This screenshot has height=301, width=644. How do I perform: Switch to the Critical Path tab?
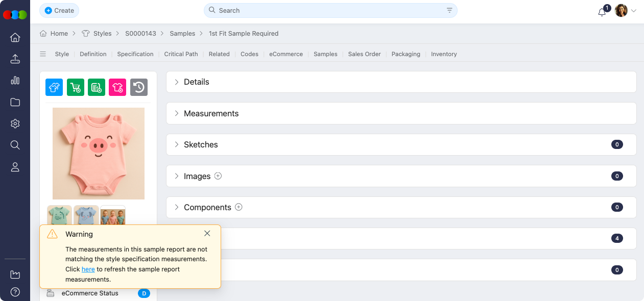click(x=181, y=54)
